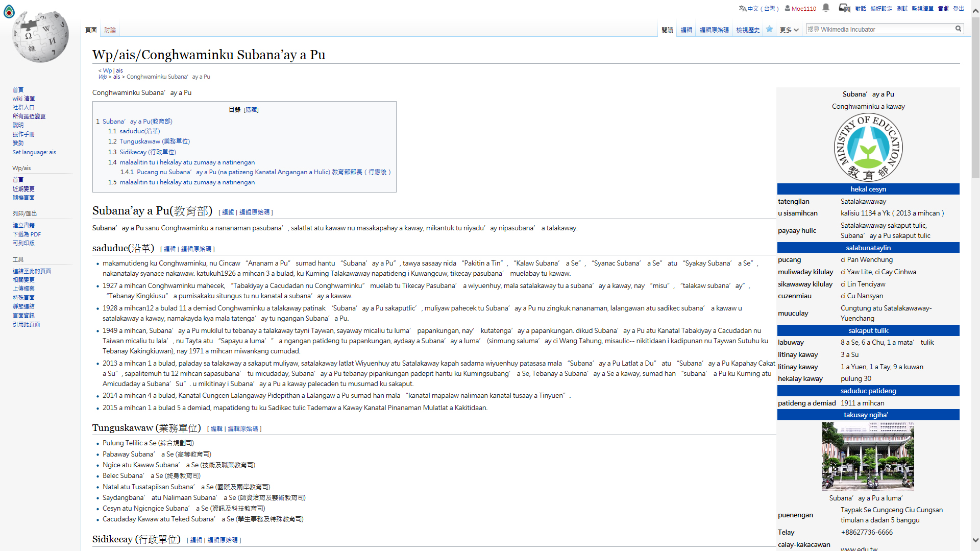Go to 首頁 in the top sidebar

click(x=18, y=90)
